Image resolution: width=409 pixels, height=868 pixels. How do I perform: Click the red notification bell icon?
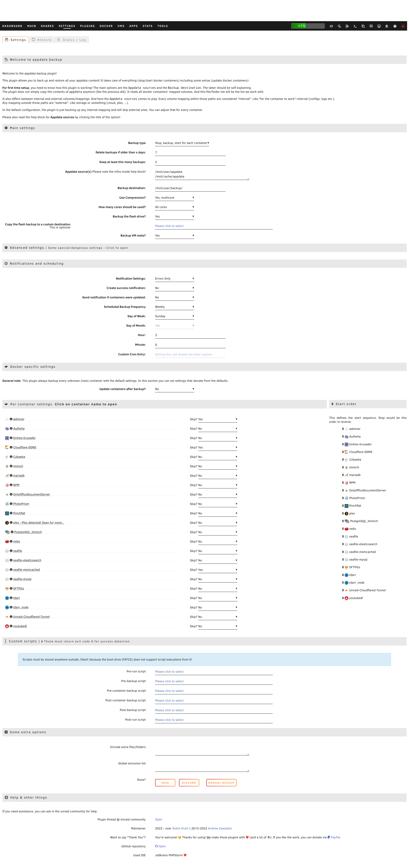point(403,26)
